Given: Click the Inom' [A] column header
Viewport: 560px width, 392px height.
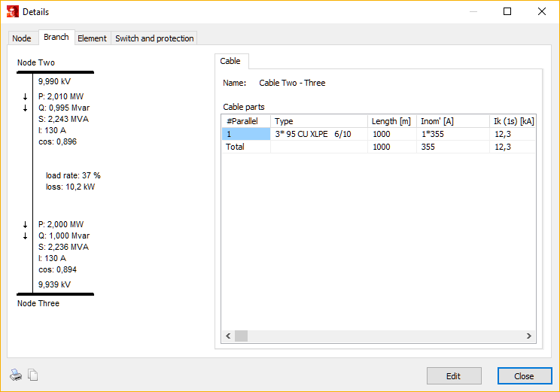Looking at the screenshot, I should point(452,121).
